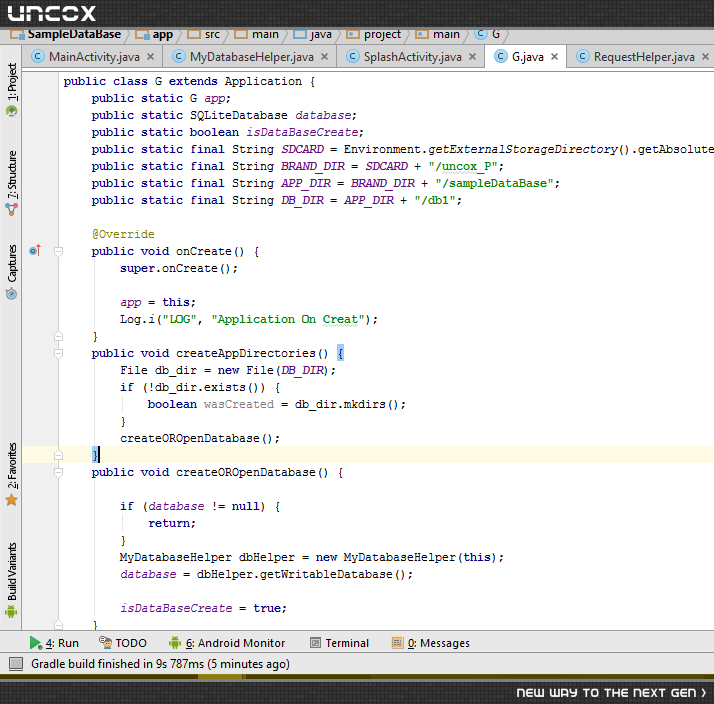Click SampleDataBase breadcrumb in navigation bar
The height and width of the screenshot is (704, 714).
point(65,34)
